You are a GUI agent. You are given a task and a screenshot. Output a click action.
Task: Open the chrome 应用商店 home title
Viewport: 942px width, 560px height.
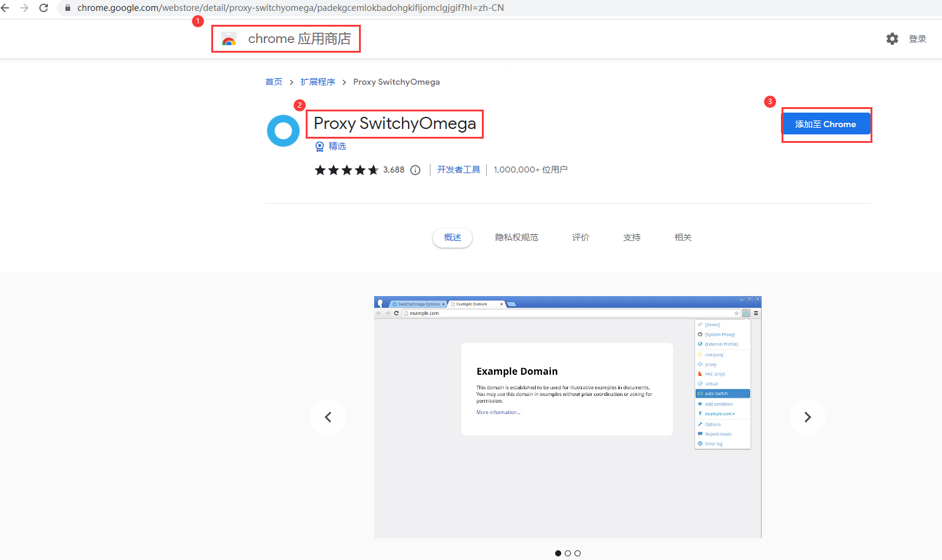[x=299, y=39]
